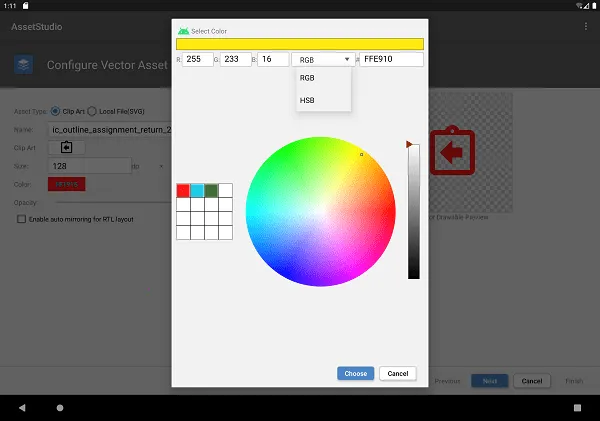Click the Choose button in color dialog
This screenshot has width=600, height=421.
coord(355,373)
